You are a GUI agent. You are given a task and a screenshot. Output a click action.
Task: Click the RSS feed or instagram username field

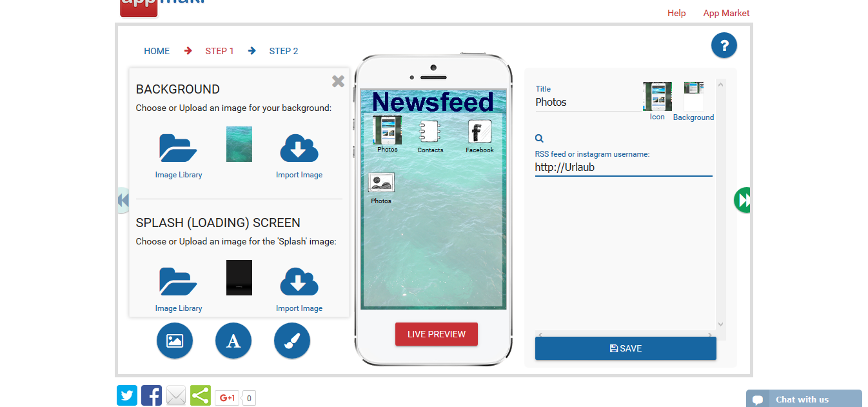623,168
